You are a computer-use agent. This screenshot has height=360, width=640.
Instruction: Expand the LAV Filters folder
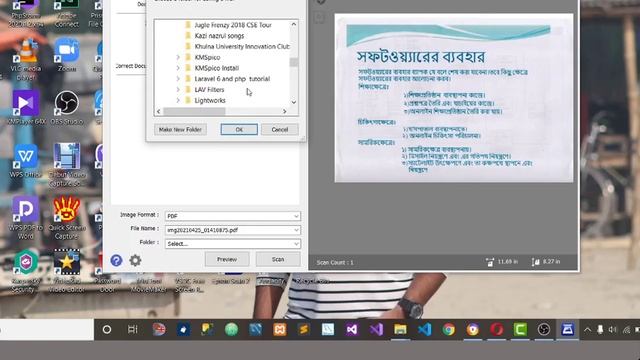point(178,89)
